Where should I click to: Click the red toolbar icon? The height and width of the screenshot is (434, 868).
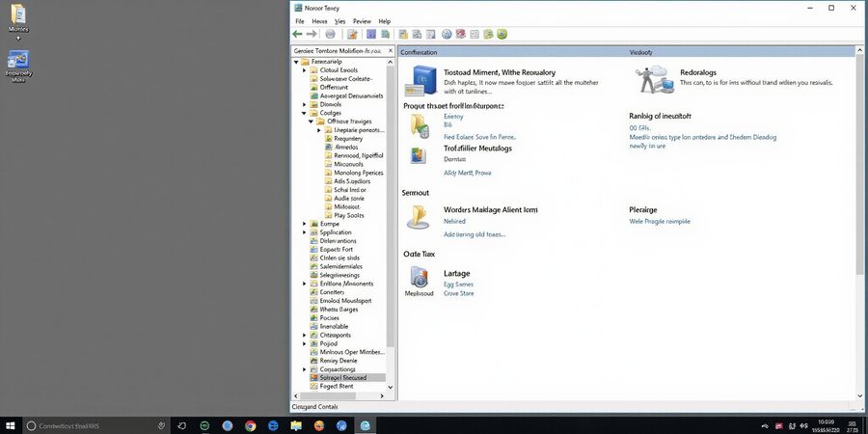(x=461, y=35)
